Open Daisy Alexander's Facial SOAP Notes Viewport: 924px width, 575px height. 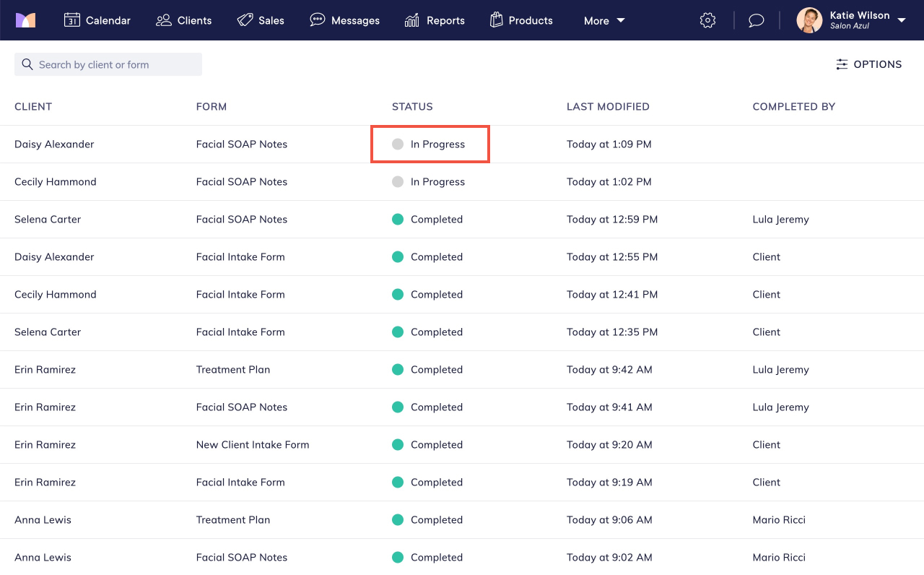tap(242, 144)
